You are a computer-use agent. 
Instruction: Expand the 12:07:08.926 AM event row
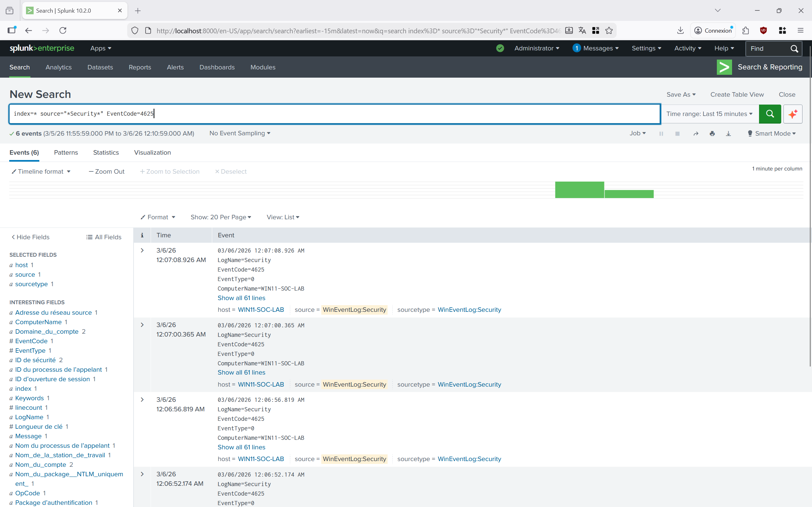142,250
